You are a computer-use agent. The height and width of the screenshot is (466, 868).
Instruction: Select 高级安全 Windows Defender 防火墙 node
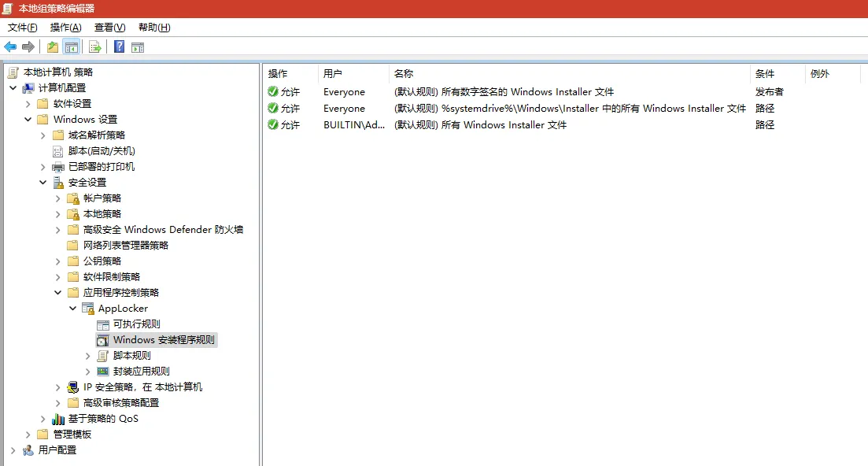coord(164,230)
